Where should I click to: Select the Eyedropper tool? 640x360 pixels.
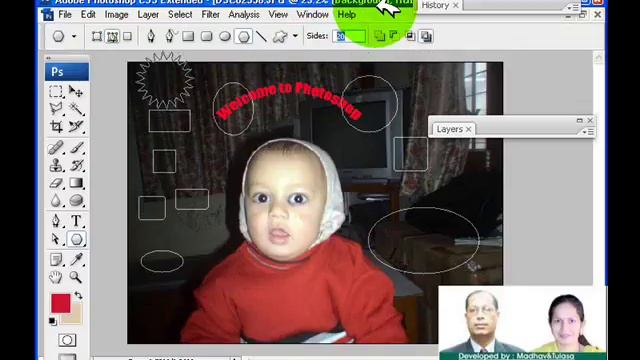pos(76,259)
